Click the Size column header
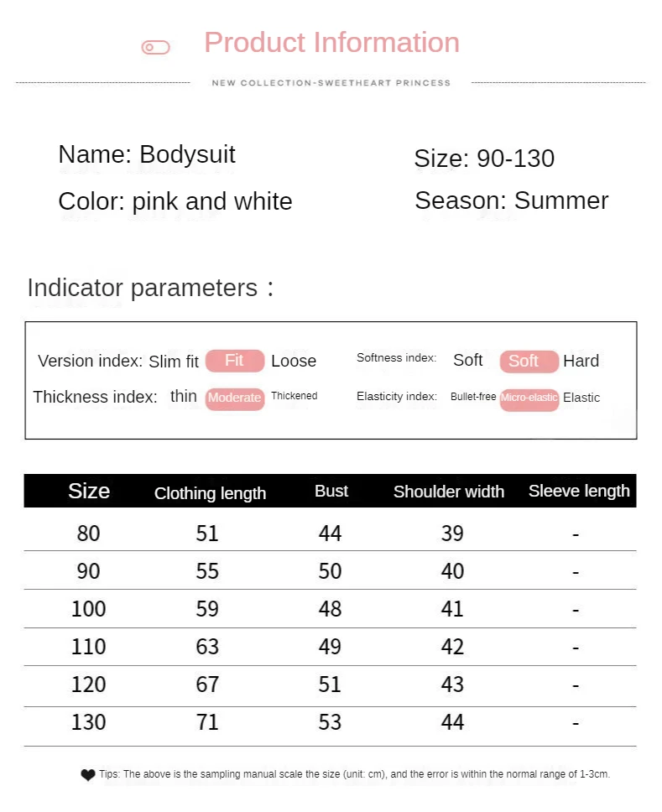The height and width of the screenshot is (812, 662). [x=89, y=491]
